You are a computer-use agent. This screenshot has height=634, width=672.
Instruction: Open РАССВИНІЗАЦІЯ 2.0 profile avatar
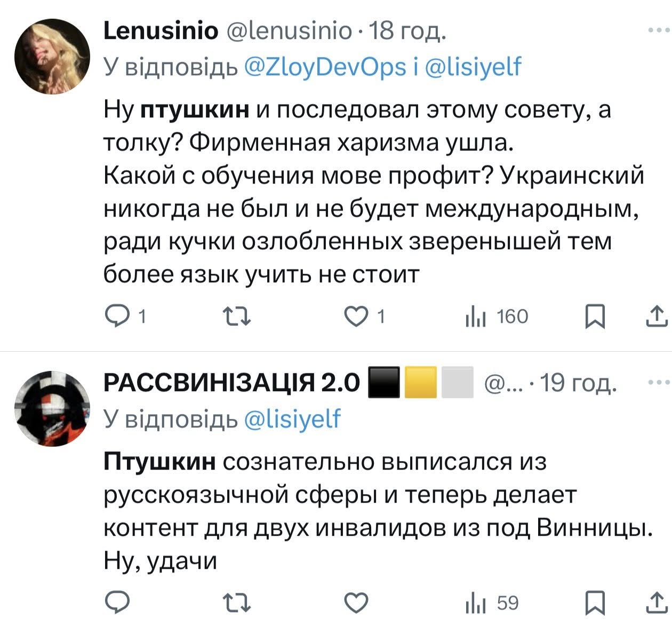tap(52, 408)
